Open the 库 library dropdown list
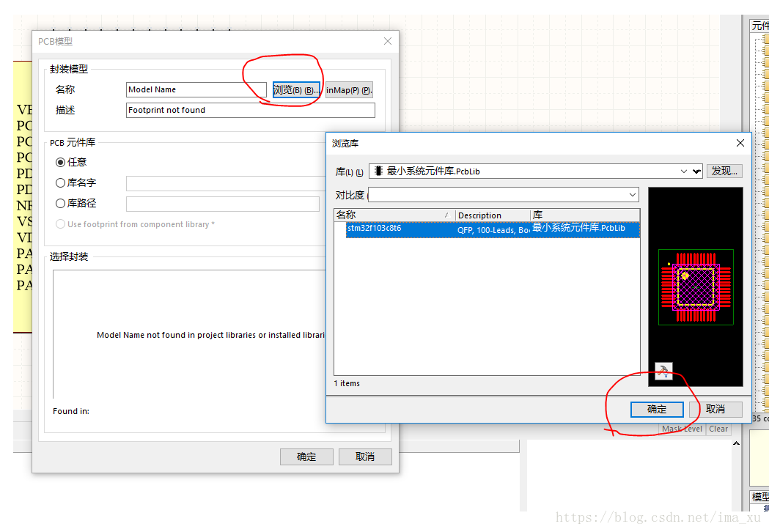 pyautogui.click(x=695, y=171)
